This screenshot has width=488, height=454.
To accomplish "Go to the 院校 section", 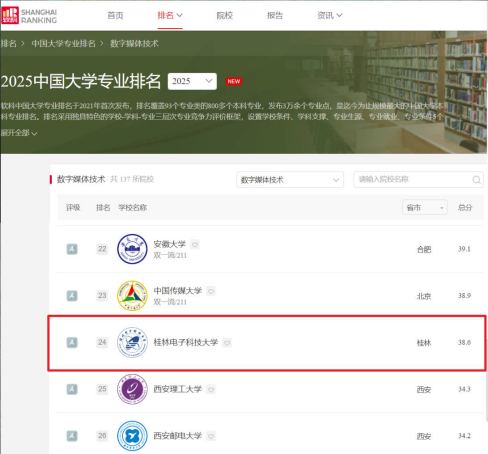I will coord(224,15).
